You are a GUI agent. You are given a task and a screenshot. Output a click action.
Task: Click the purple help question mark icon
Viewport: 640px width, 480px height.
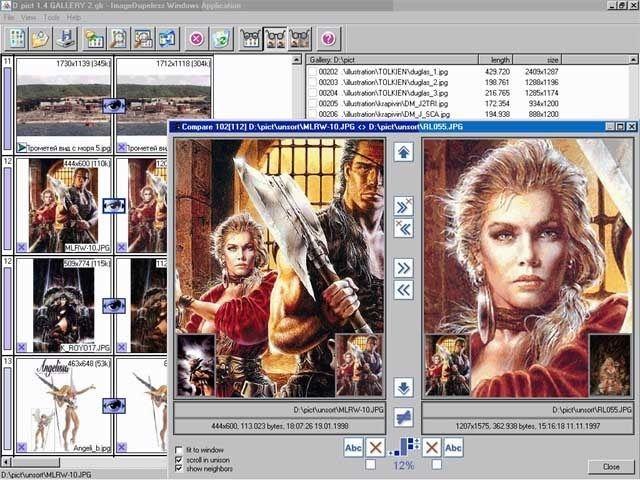click(x=327, y=39)
